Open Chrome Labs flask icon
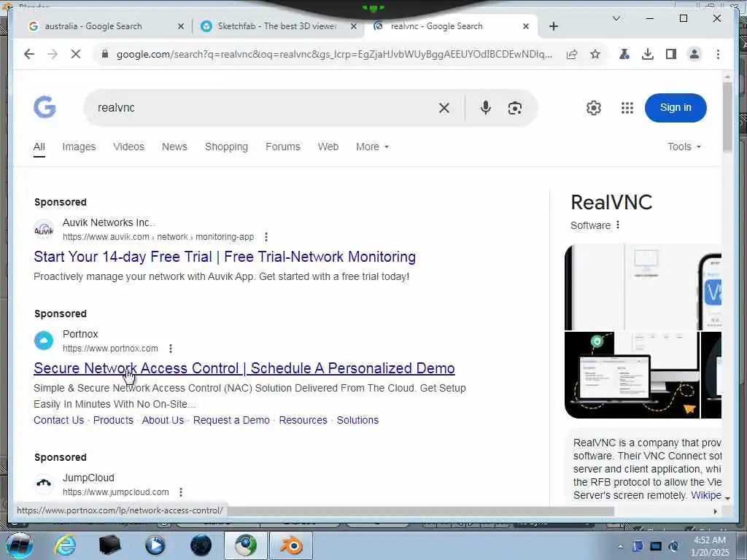 (624, 54)
